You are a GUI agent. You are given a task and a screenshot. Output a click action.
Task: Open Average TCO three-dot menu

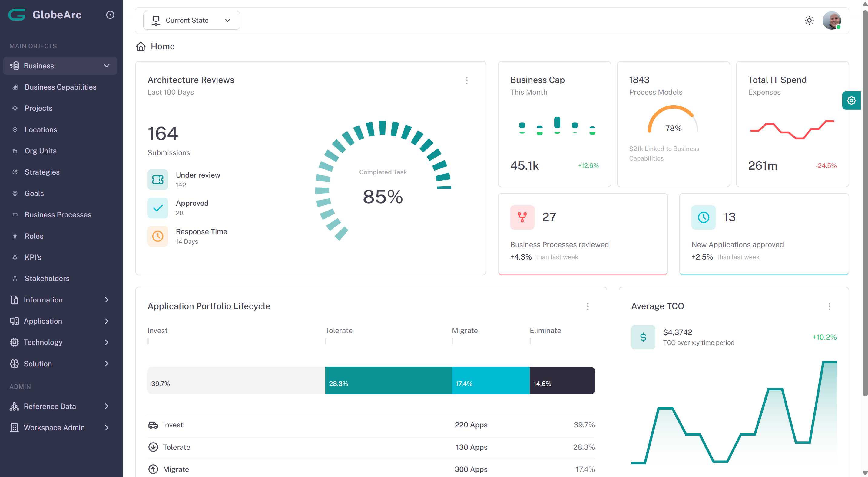pos(829,306)
